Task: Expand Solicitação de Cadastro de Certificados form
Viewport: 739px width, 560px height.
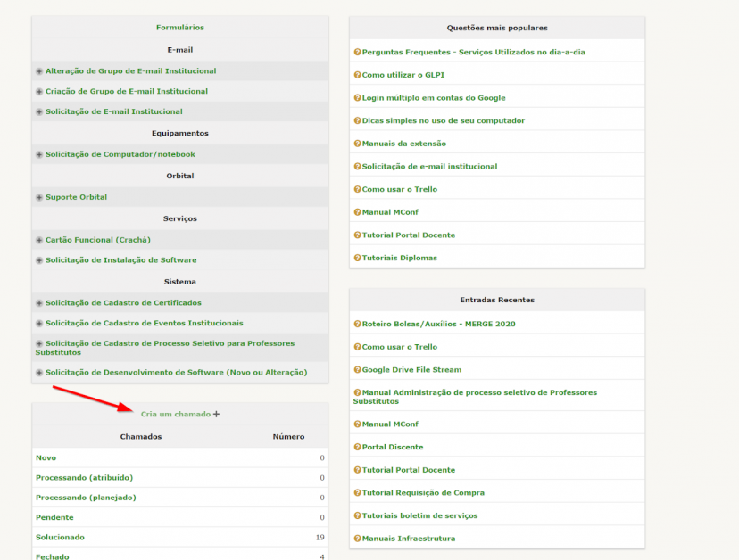Action: pyautogui.click(x=39, y=303)
